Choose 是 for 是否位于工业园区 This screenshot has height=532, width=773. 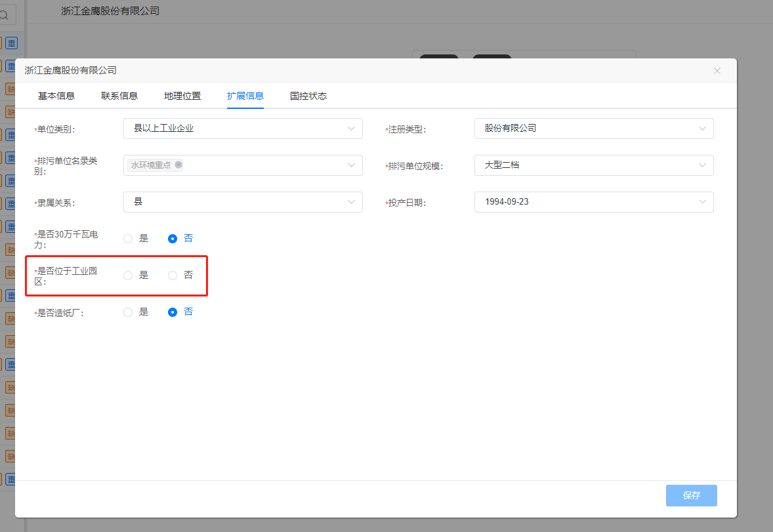[128, 275]
